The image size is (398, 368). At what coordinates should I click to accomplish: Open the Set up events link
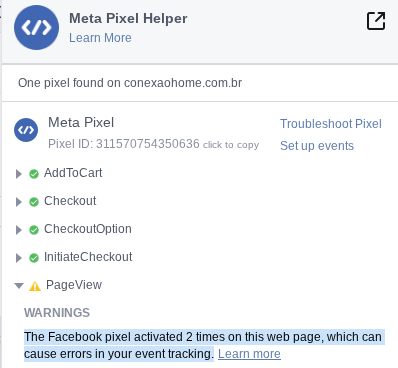coord(317,146)
